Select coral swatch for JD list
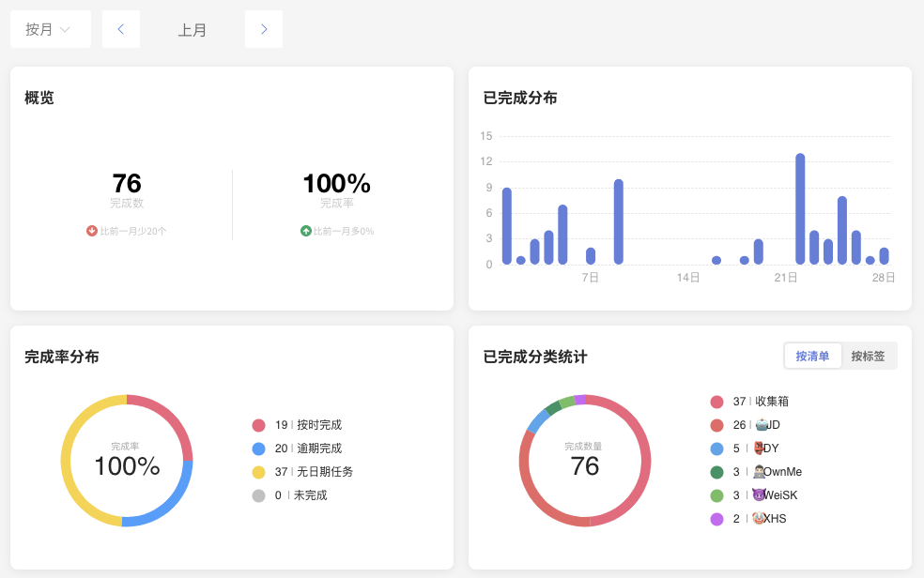Image resolution: width=924 pixels, height=578 pixels. coord(717,425)
